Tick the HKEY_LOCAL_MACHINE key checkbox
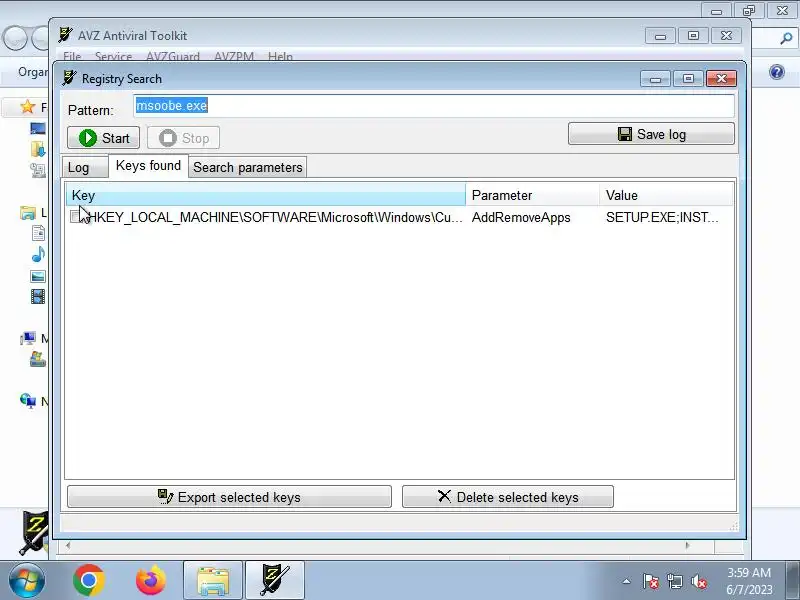Viewport: 800px width, 600px height. tap(76, 217)
